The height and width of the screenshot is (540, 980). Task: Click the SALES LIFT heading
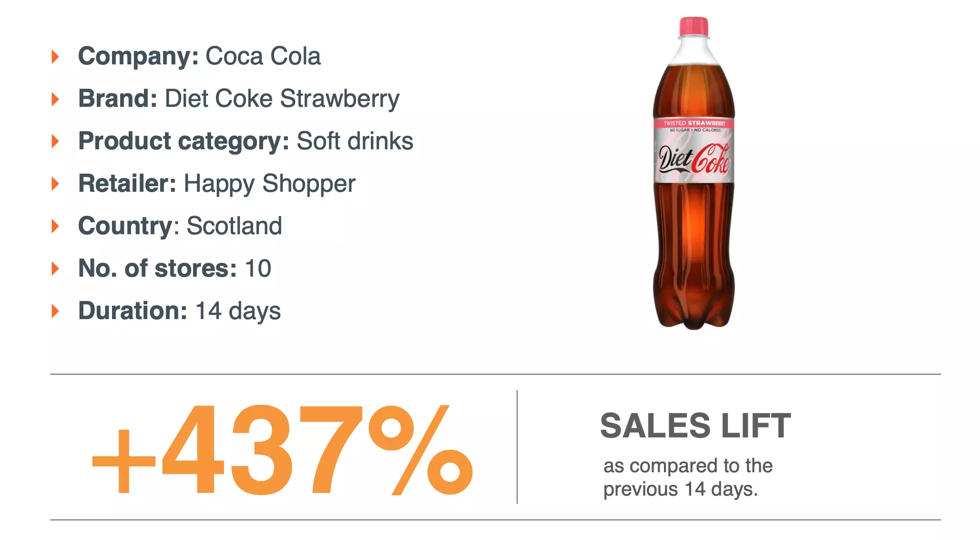click(695, 426)
